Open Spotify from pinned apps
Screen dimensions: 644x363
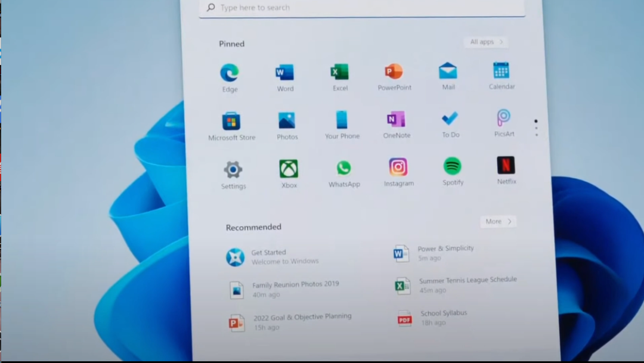click(453, 172)
